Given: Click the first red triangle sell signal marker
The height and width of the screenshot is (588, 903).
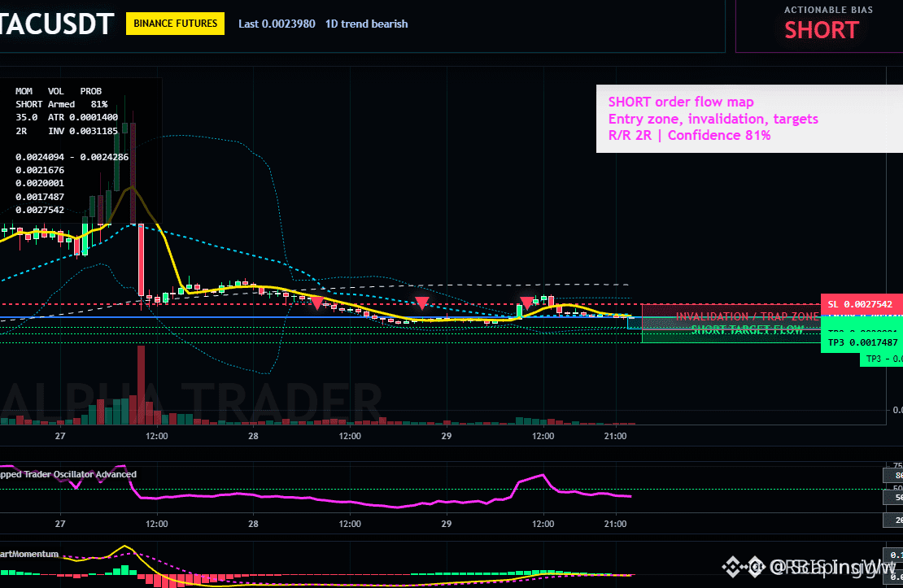Looking at the screenshot, I should point(316,303).
